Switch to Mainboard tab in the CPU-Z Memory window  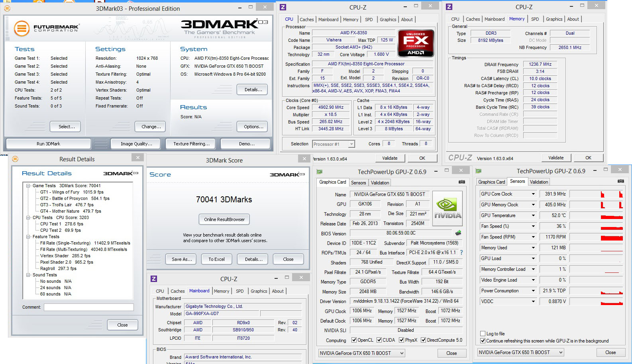point(495,19)
